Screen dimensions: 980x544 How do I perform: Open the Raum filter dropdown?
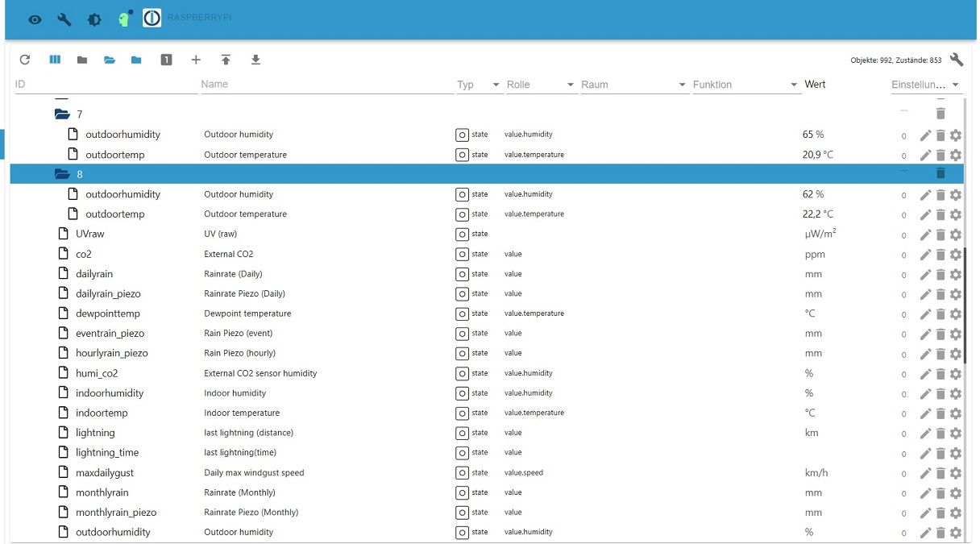tap(634, 85)
